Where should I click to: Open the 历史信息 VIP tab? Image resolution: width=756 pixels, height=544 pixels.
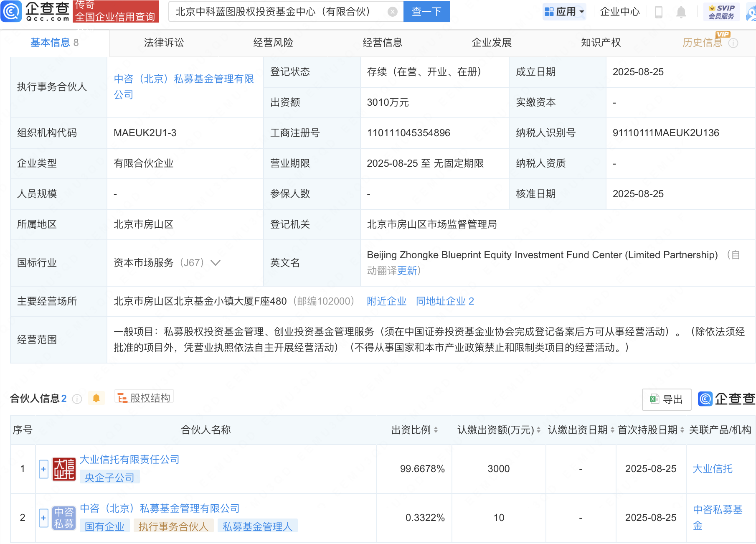pos(703,43)
